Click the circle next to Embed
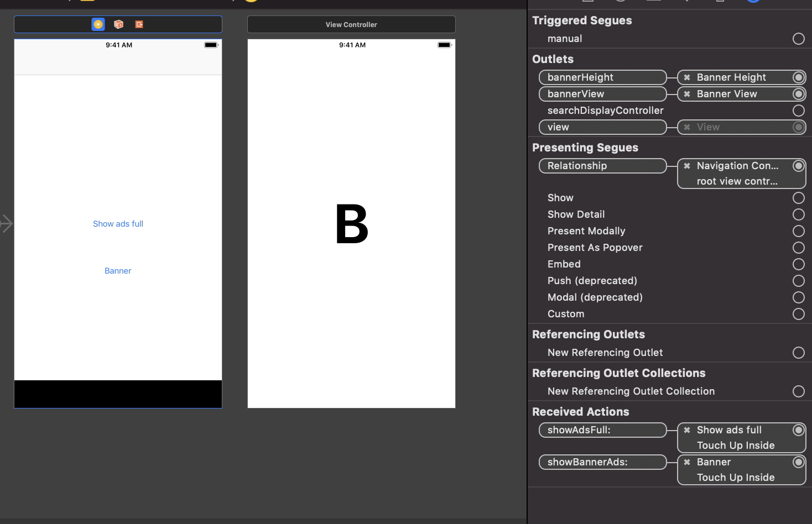This screenshot has height=524, width=812. [799, 264]
